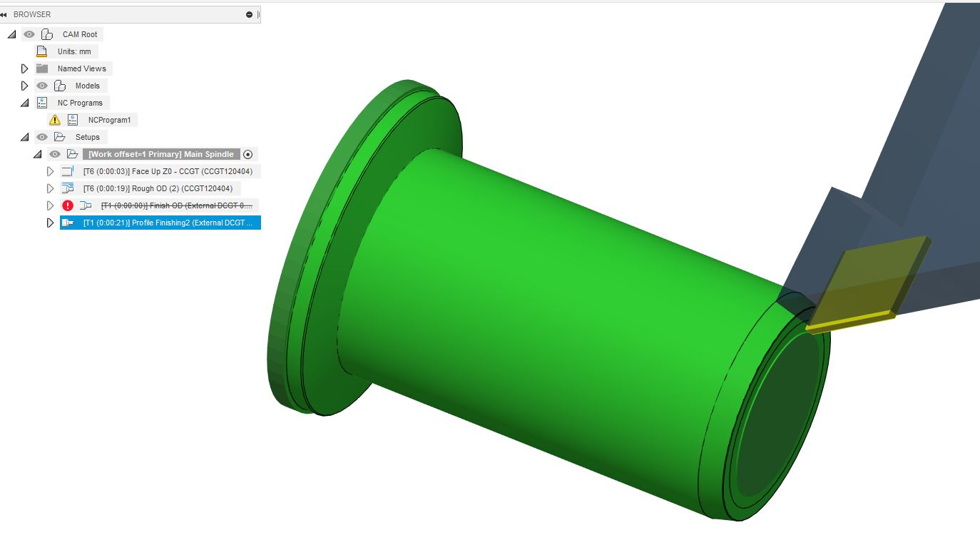Screen dimensions: 980x555
Task: Toggle visibility of the Models node
Action: [x=41, y=85]
